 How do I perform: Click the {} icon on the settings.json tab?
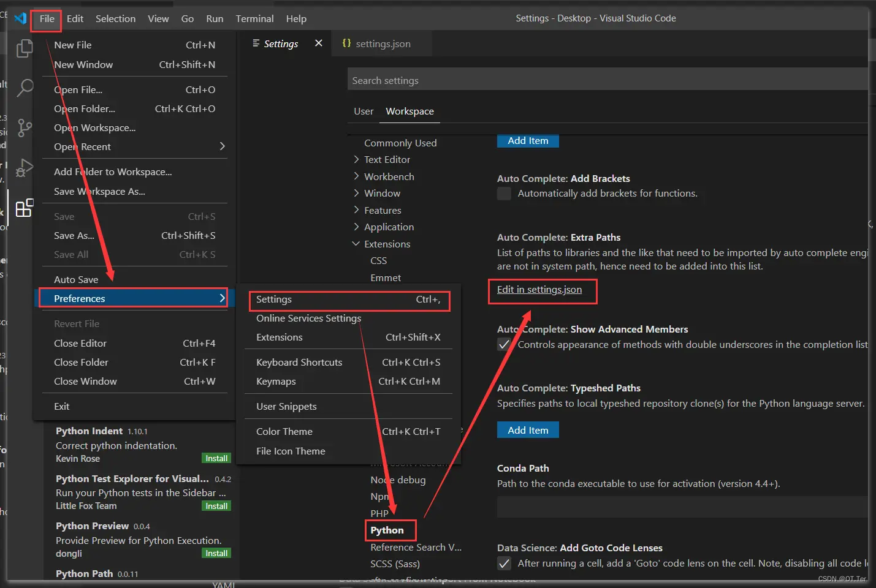click(347, 43)
